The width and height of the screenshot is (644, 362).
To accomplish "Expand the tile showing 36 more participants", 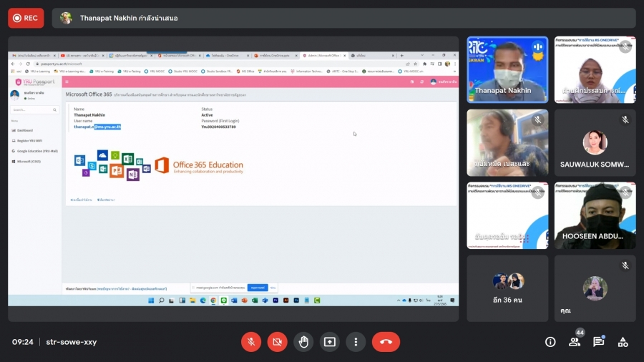I will pyautogui.click(x=507, y=288).
